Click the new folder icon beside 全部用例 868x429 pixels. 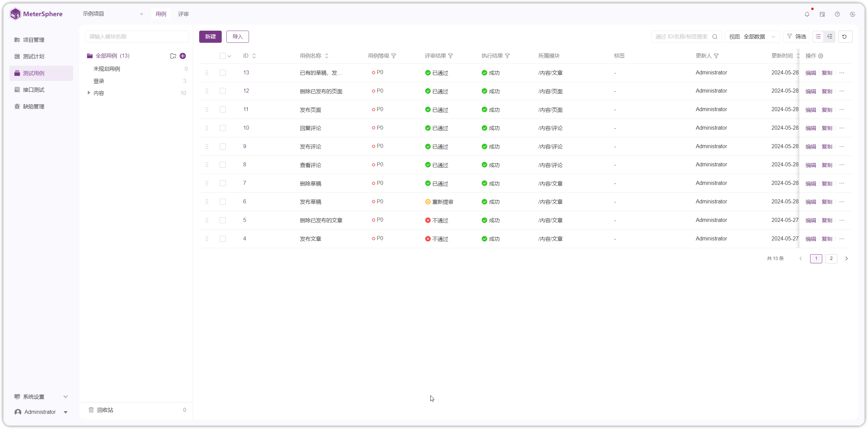tap(173, 56)
